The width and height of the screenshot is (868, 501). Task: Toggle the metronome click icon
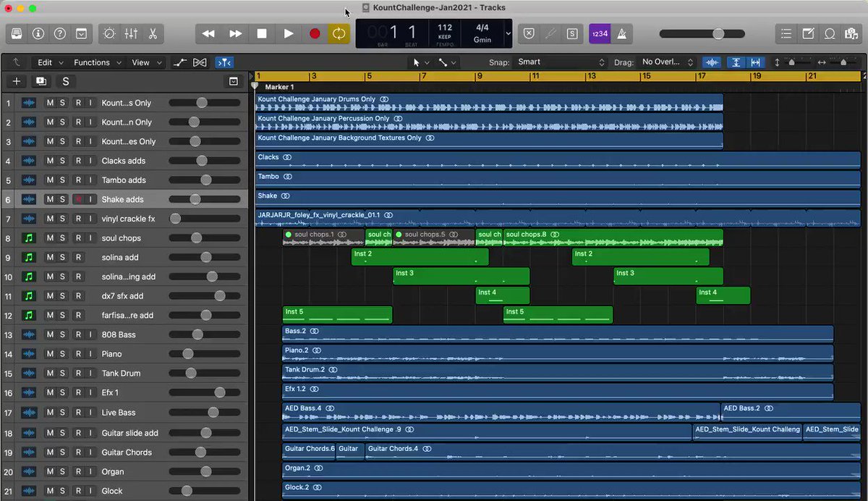(621, 33)
